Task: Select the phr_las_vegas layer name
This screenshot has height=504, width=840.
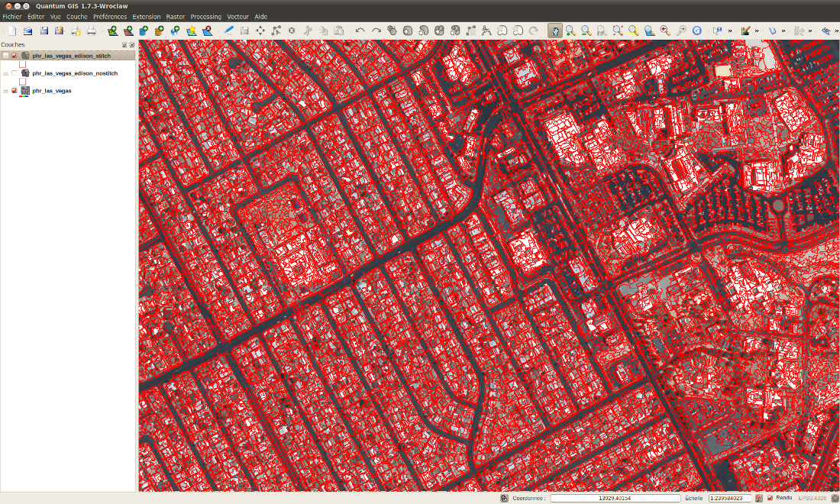Action: pos(52,91)
